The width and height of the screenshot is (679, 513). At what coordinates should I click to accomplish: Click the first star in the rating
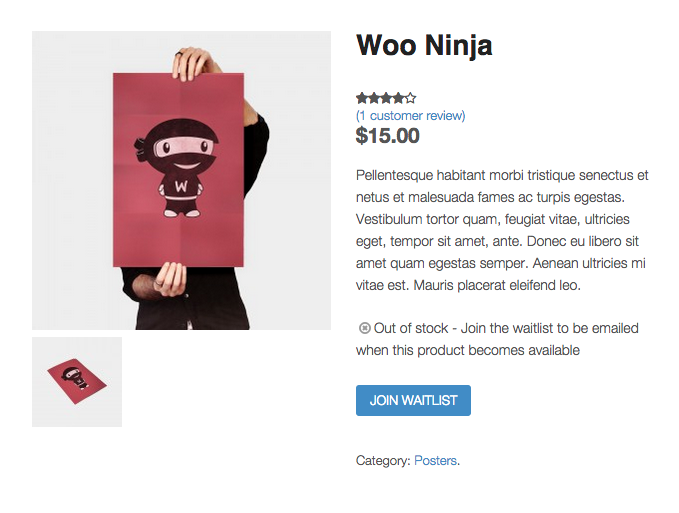click(361, 98)
